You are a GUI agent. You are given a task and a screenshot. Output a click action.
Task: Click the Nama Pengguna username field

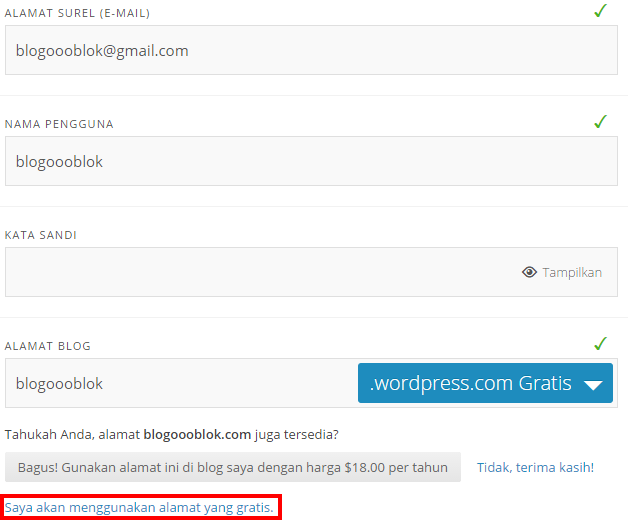coord(311,161)
